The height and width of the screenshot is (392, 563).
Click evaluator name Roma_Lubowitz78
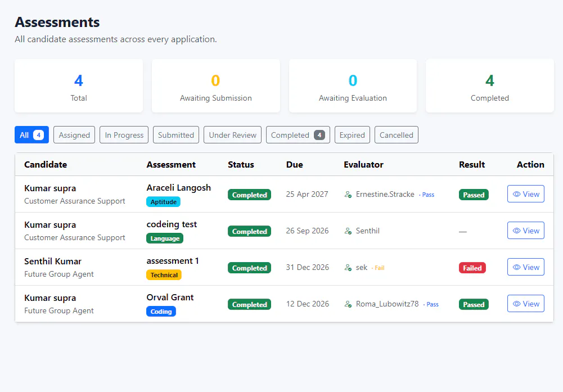(x=387, y=304)
